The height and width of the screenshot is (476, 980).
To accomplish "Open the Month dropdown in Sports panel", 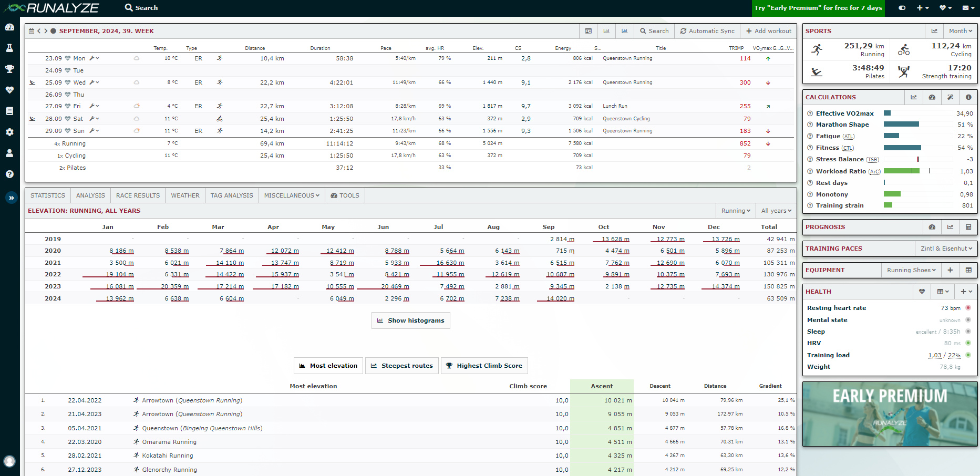I will click(x=960, y=31).
